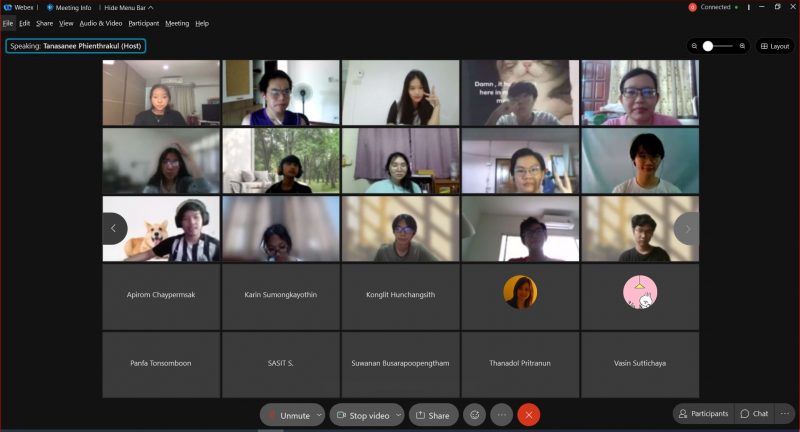Select Apirom Chaypermsak's participant tile
The width and height of the screenshot is (800, 432).
[161, 295]
